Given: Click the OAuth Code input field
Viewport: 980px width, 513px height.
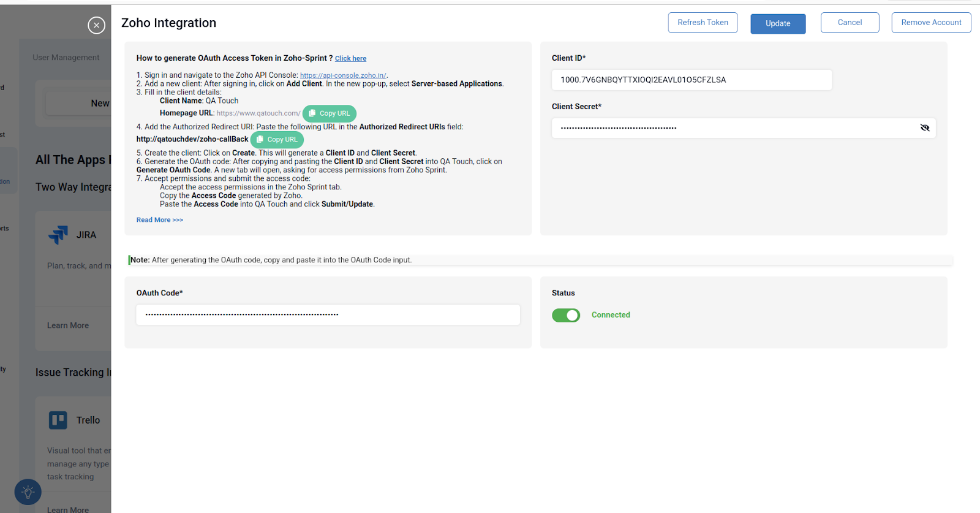Looking at the screenshot, I should click(x=328, y=315).
